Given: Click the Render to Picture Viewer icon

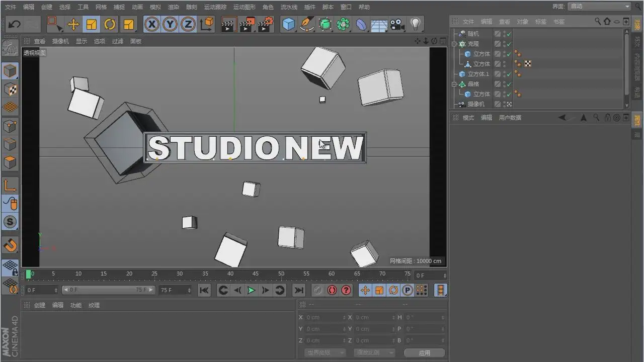Looking at the screenshot, I should coord(247,24).
